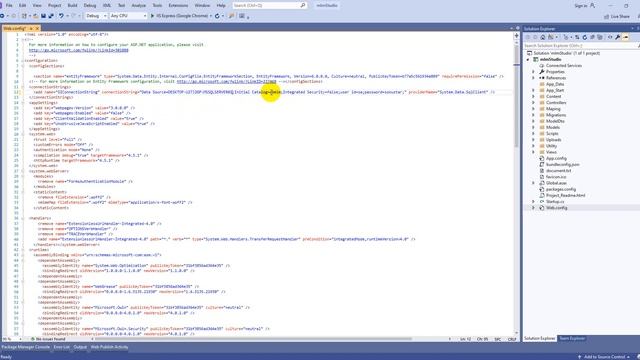
Task: Open the Output tab
Action: 80,347
